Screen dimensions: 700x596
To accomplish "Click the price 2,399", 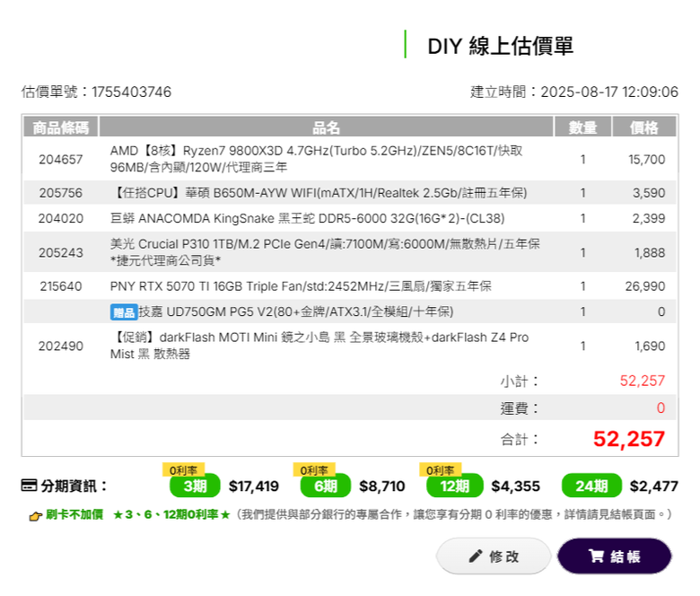I will [649, 218].
